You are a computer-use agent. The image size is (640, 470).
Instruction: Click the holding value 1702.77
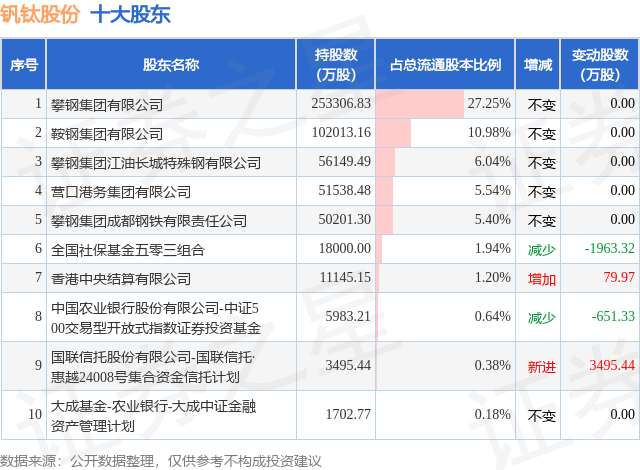pos(348,414)
